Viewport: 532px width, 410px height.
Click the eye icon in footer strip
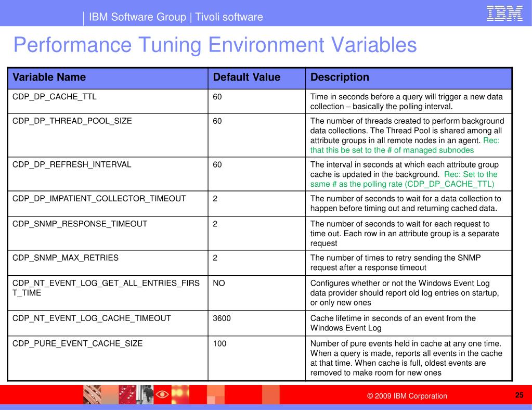point(162,394)
